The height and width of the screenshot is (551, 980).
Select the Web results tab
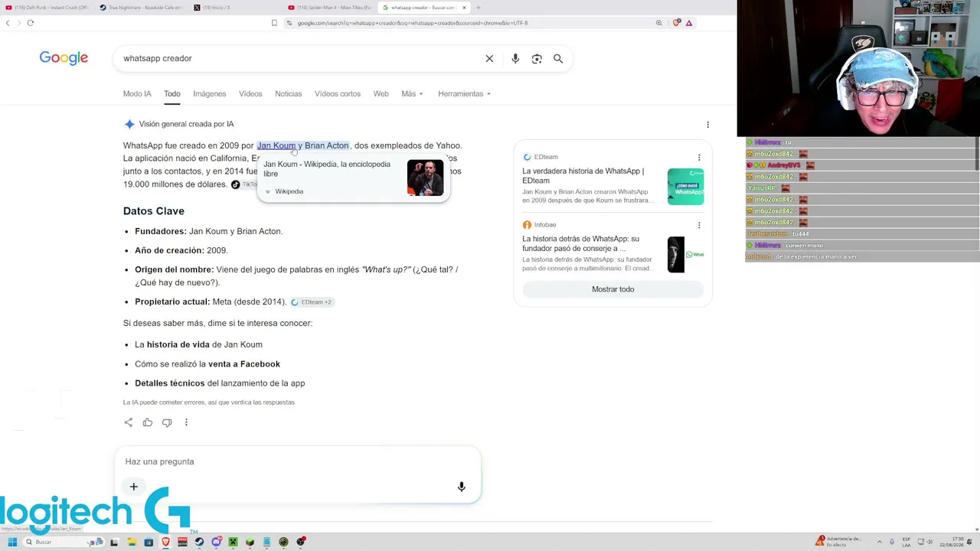[381, 94]
